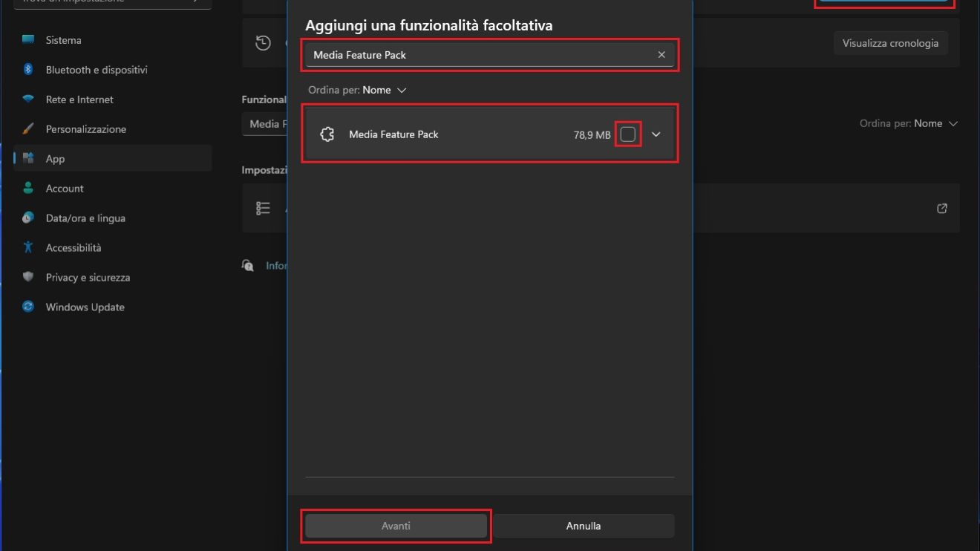This screenshot has width=980, height=551.
Task: Expand Media Feature Pack details chevron
Action: coord(656,134)
